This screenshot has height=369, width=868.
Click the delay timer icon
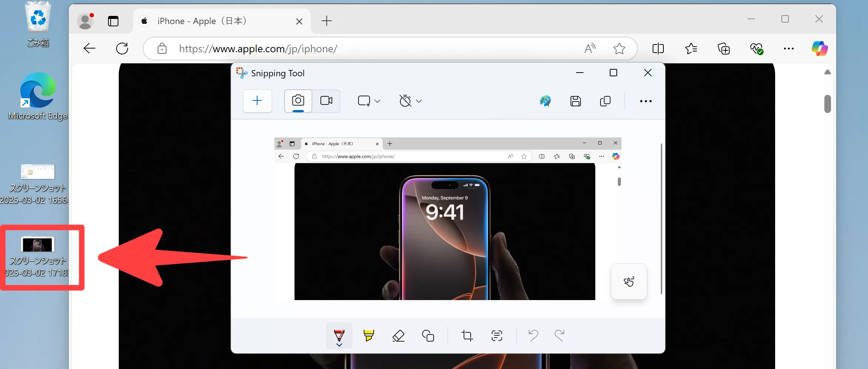click(x=405, y=101)
